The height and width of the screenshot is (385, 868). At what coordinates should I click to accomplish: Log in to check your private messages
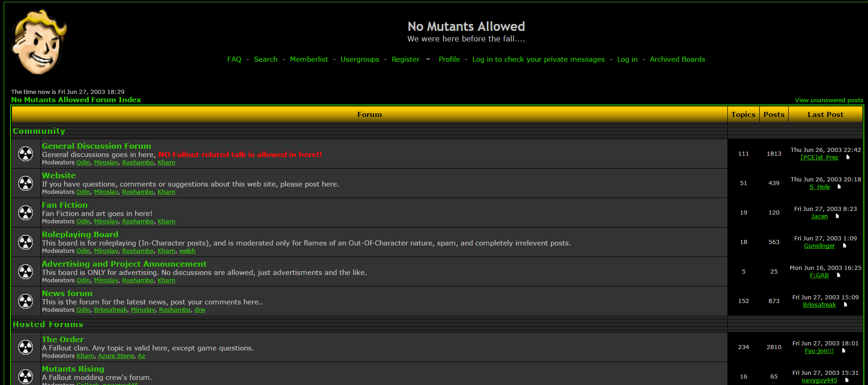(538, 59)
